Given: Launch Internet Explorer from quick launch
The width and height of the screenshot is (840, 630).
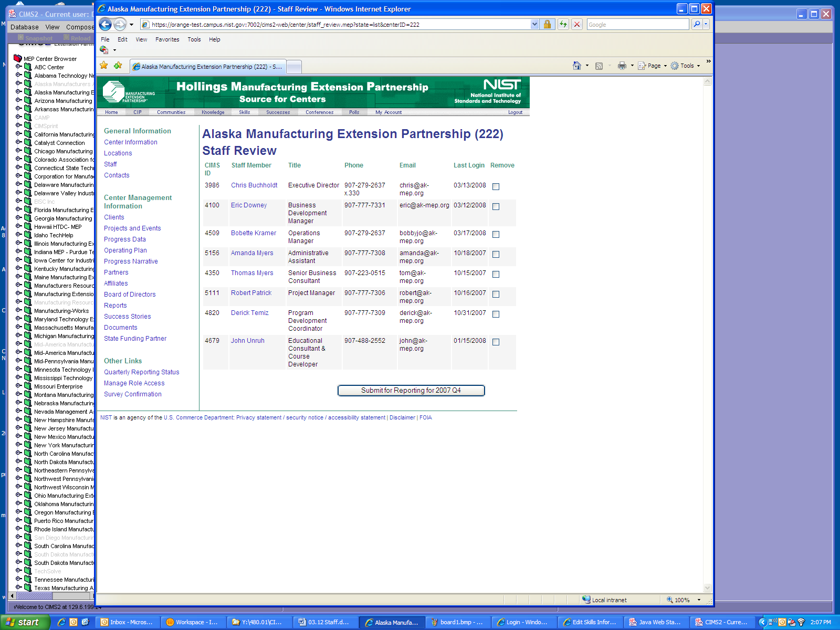Looking at the screenshot, I should tap(61, 622).
